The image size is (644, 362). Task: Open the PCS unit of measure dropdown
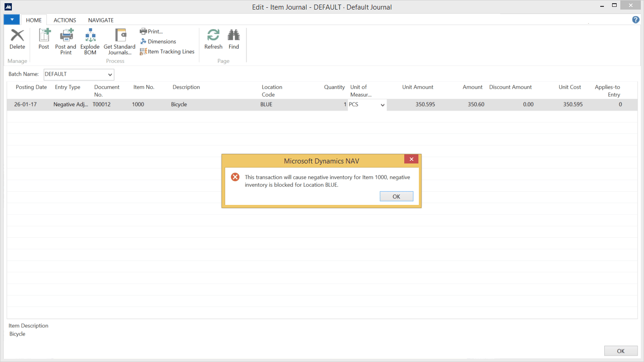[382, 105]
